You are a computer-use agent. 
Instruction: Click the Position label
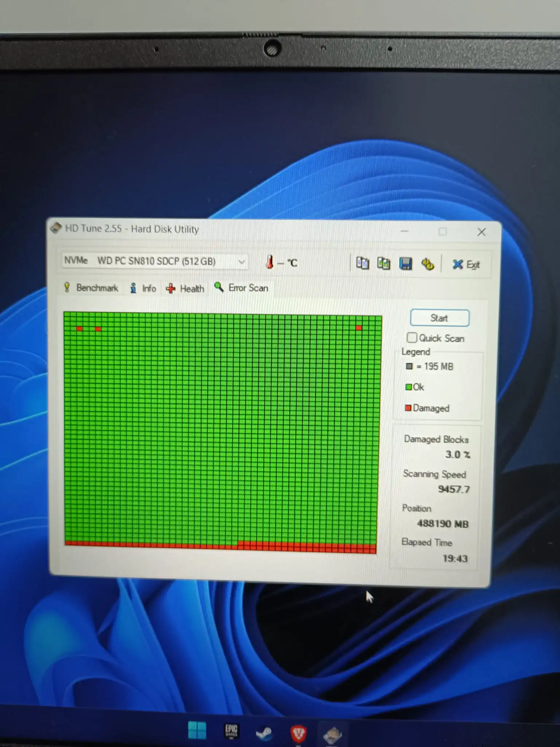click(x=416, y=508)
